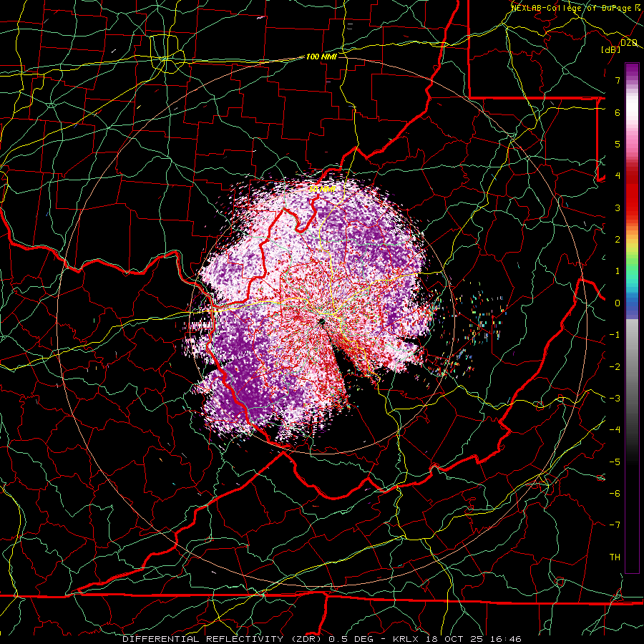Click the 5 value on the dB scale

pyautogui.click(x=618, y=144)
